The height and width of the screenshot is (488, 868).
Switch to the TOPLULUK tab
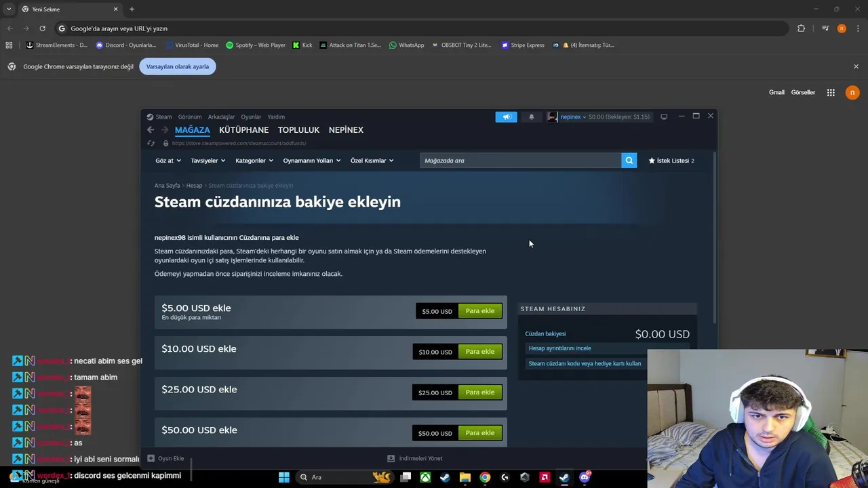coord(298,129)
